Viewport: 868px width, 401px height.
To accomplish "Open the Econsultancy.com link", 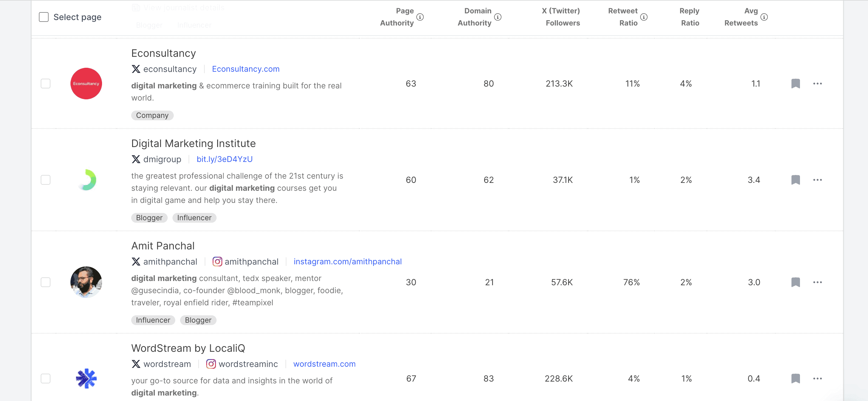I will pyautogui.click(x=245, y=69).
